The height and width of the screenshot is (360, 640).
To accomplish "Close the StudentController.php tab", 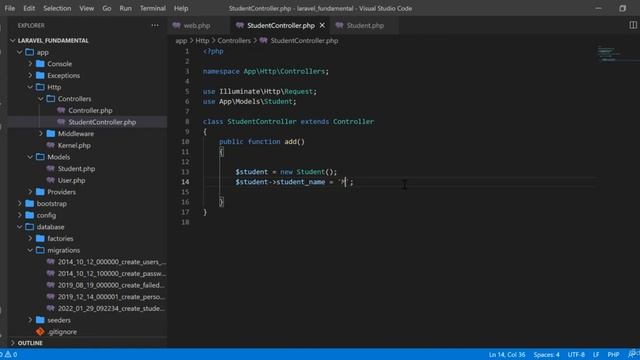I will click(322, 25).
